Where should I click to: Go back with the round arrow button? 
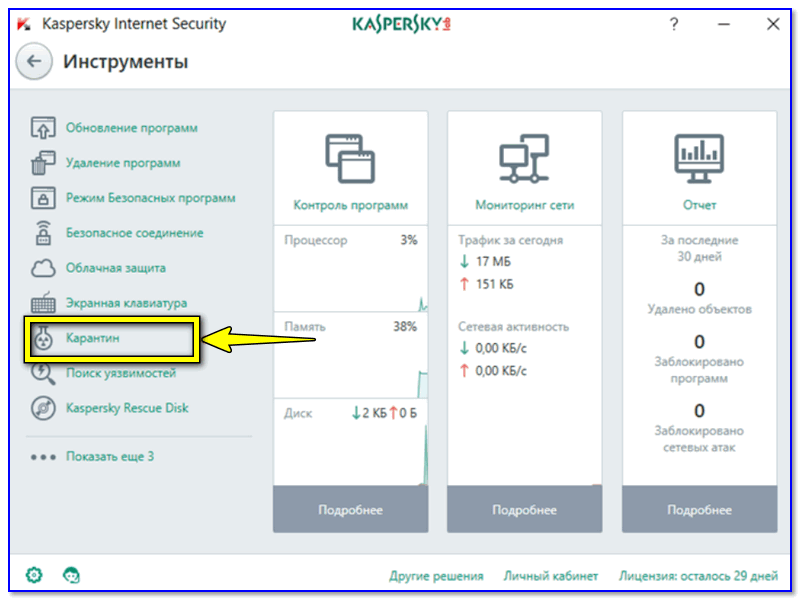34,61
